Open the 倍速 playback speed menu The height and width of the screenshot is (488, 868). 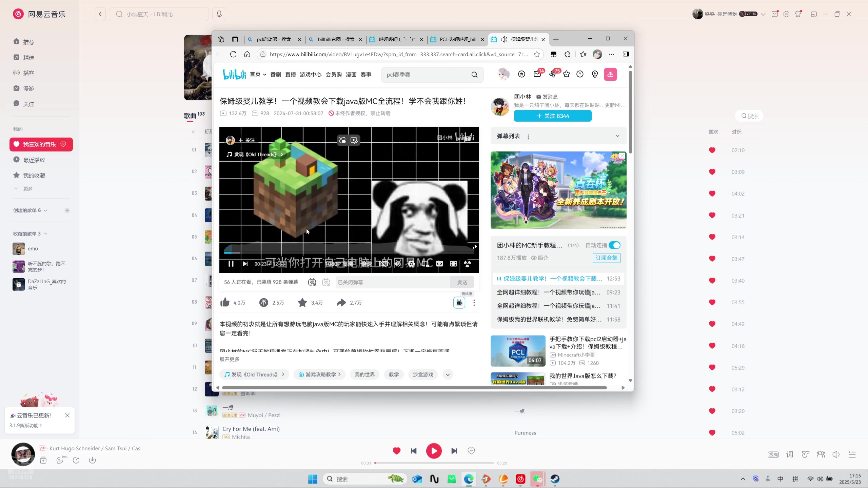coord(367,264)
